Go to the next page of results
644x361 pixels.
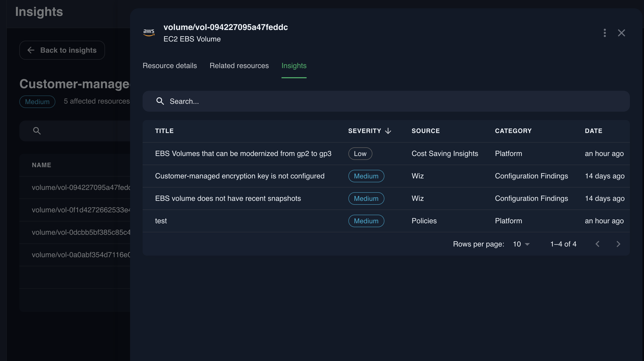(618, 244)
